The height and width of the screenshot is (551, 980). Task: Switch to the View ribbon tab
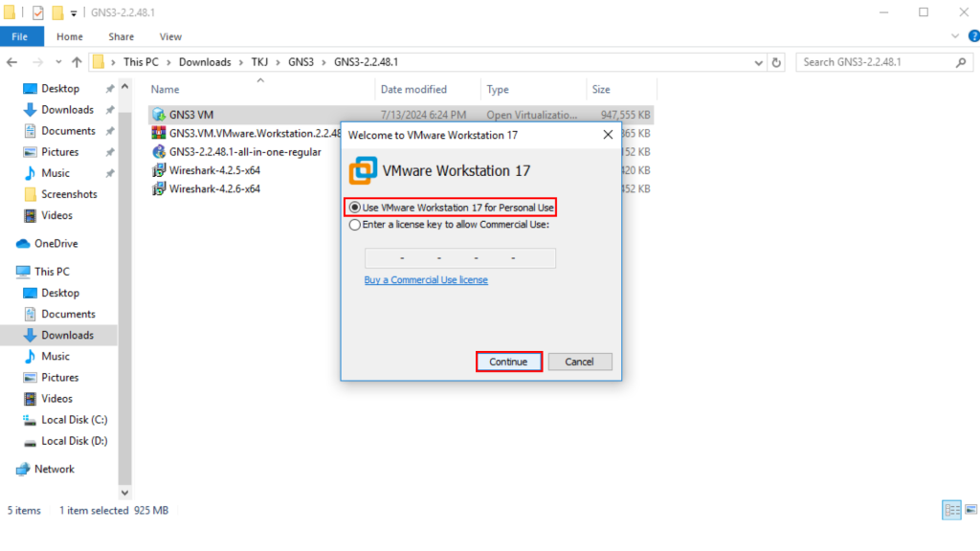pos(170,37)
